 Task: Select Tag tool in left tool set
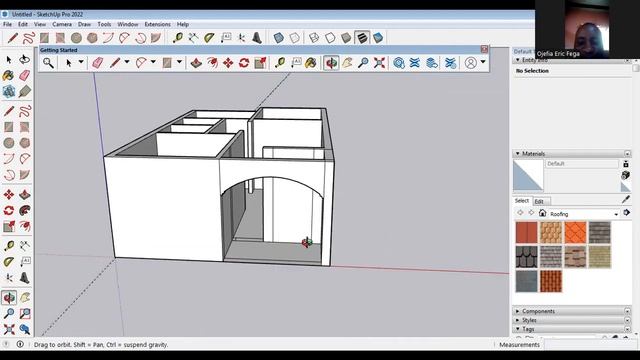coord(24,91)
